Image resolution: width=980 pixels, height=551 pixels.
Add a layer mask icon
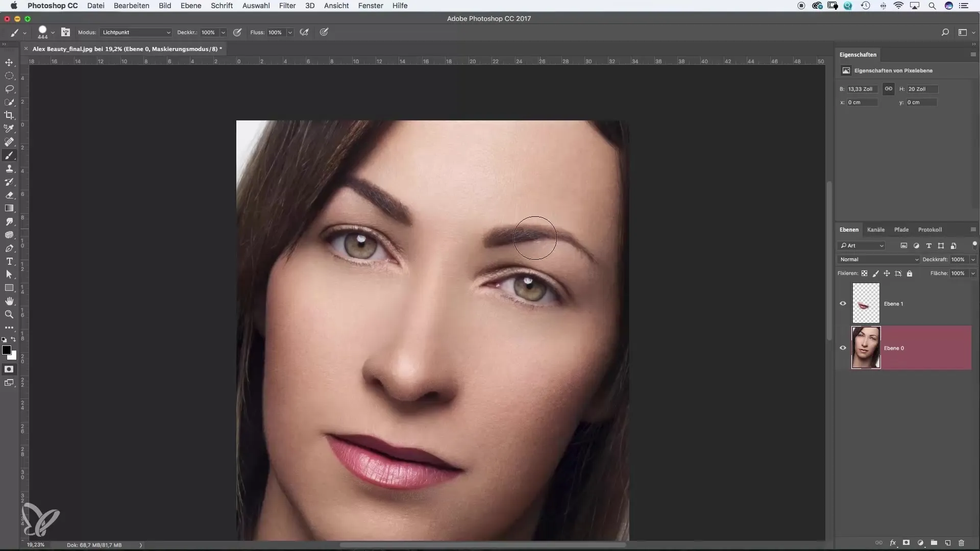point(906,543)
